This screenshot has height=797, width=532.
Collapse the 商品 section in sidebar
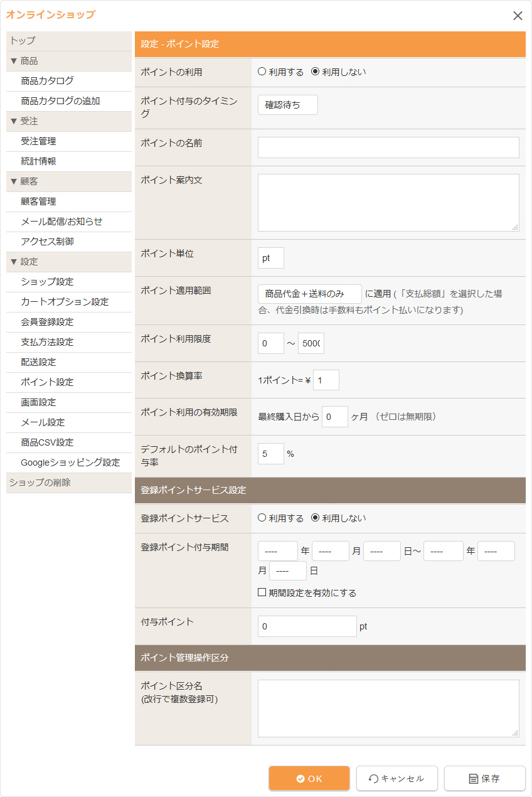click(x=24, y=61)
